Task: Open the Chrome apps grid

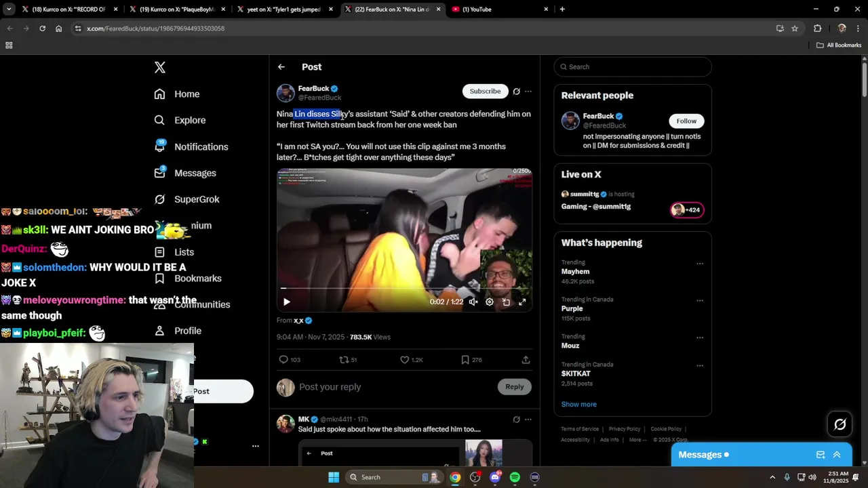Action: point(9,45)
